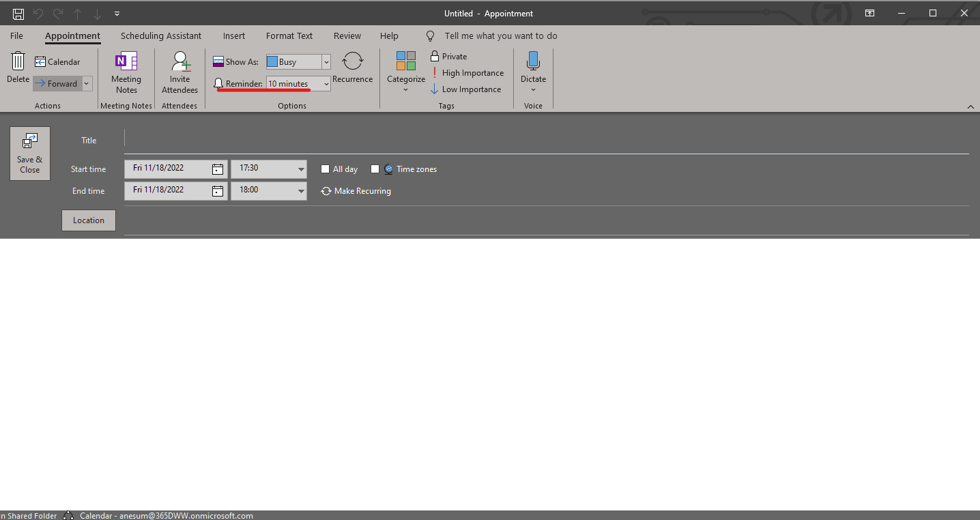980x520 pixels.
Task: Open End time calendar picker icon
Action: tap(218, 191)
